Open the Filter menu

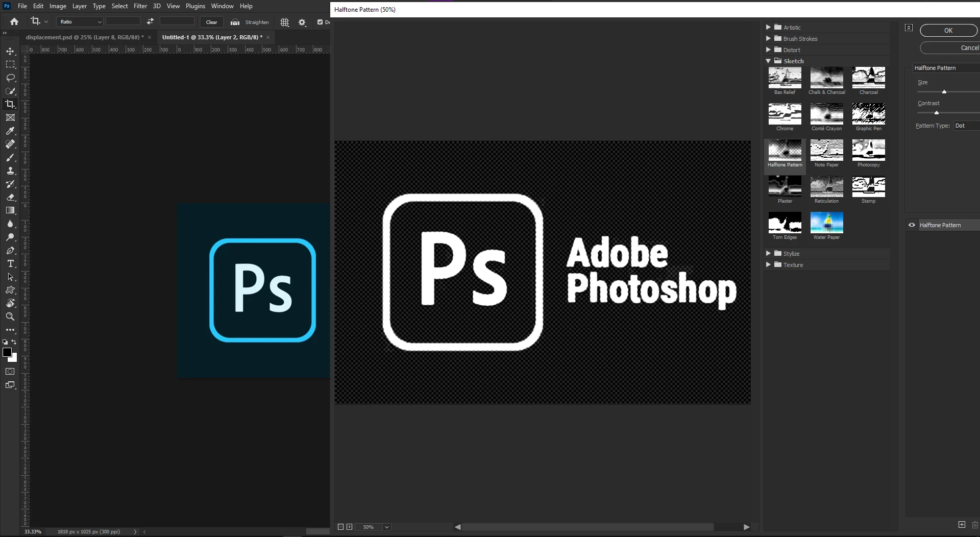[140, 6]
